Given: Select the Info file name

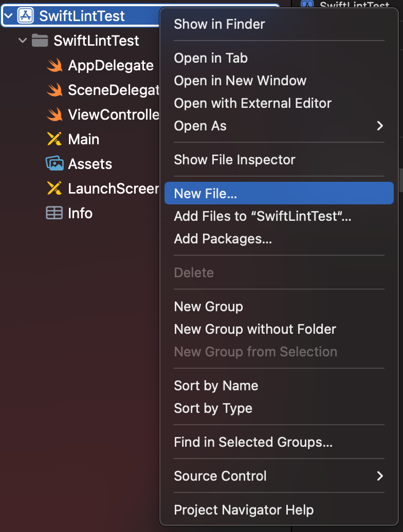Looking at the screenshot, I should point(80,214).
